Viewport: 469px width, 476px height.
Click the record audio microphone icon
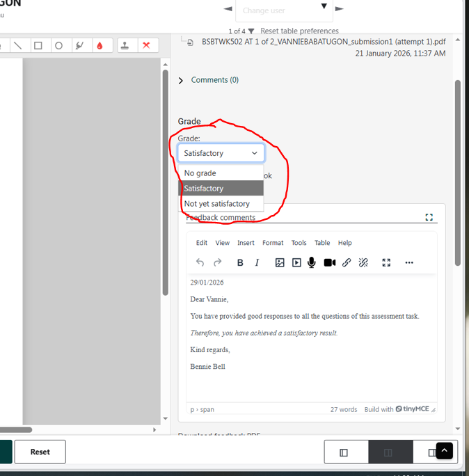pyautogui.click(x=312, y=262)
